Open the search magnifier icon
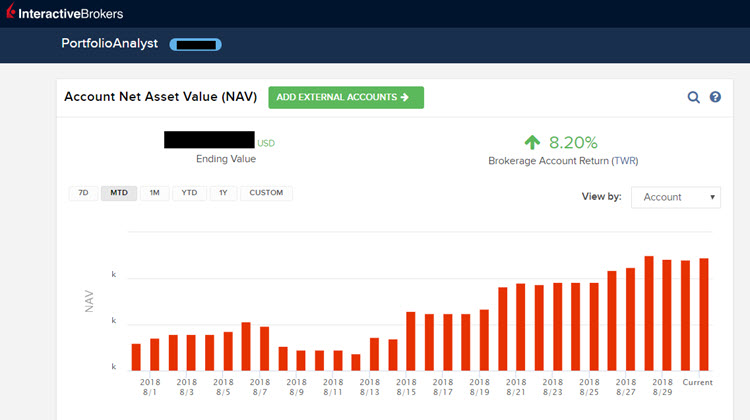 pos(694,97)
